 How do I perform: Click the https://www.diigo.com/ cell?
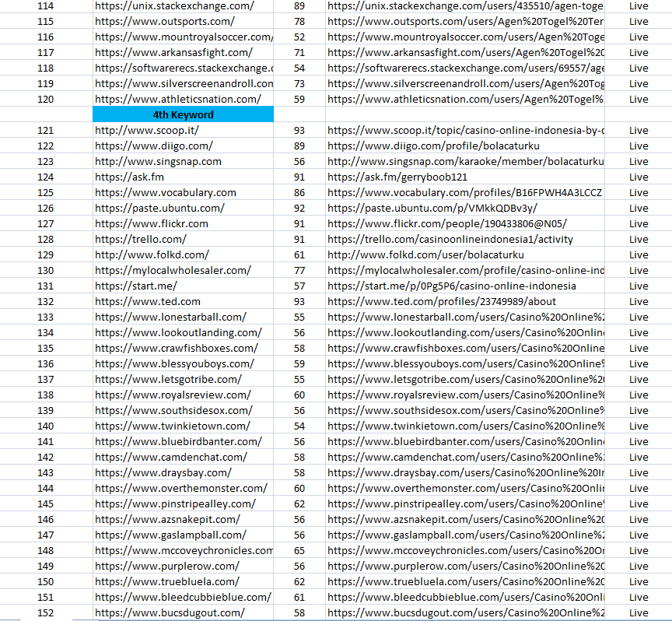tap(183, 146)
